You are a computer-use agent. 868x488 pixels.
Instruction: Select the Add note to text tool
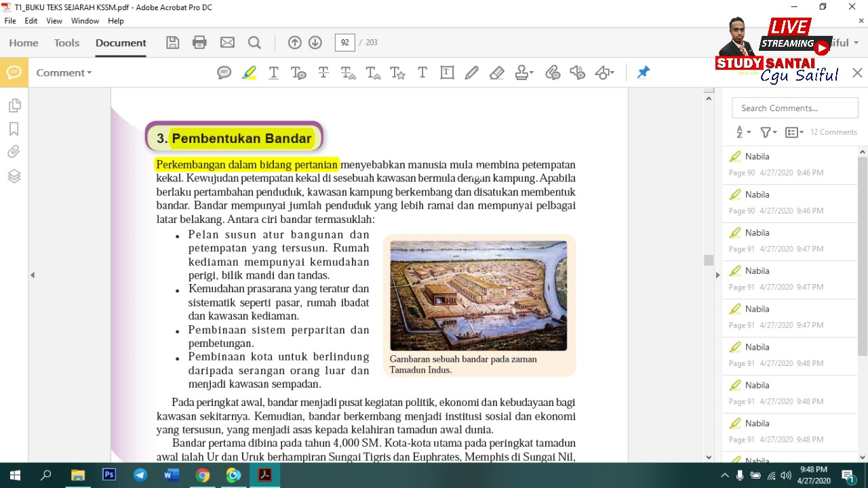[x=298, y=73]
